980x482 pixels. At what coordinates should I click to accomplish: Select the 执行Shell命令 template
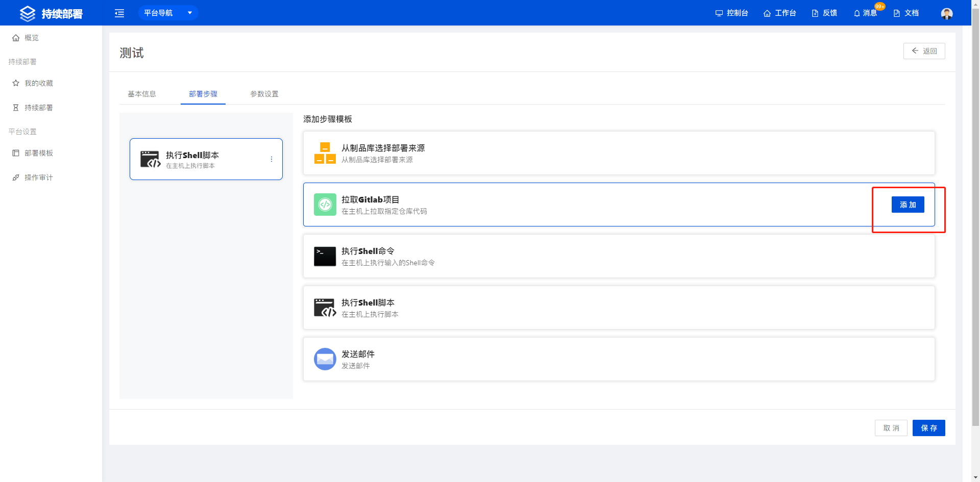click(x=619, y=256)
